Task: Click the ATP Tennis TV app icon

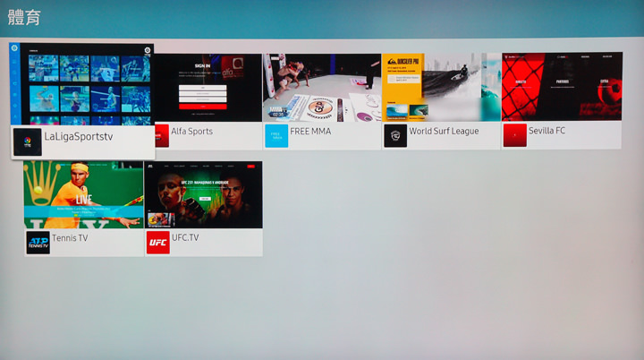Action: point(38,243)
